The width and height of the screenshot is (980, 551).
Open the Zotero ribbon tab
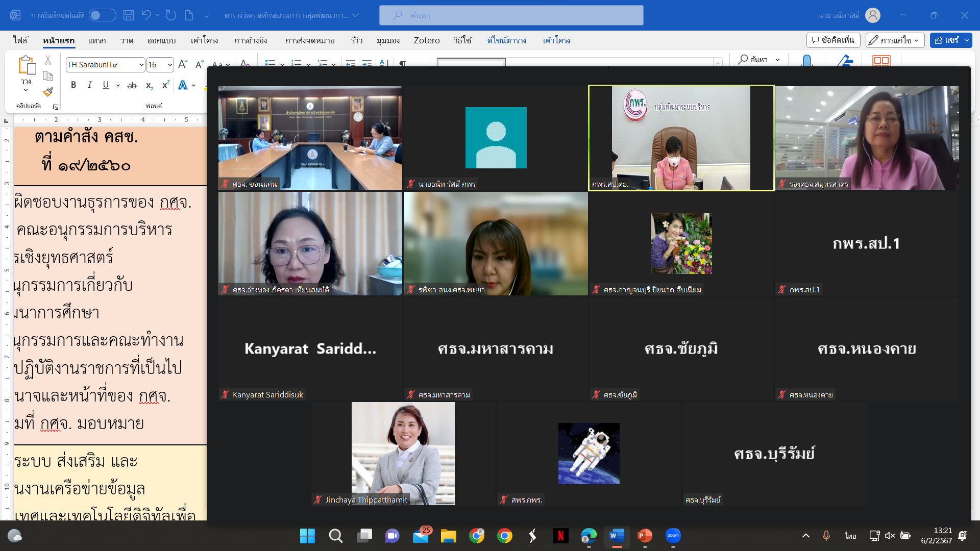point(426,40)
